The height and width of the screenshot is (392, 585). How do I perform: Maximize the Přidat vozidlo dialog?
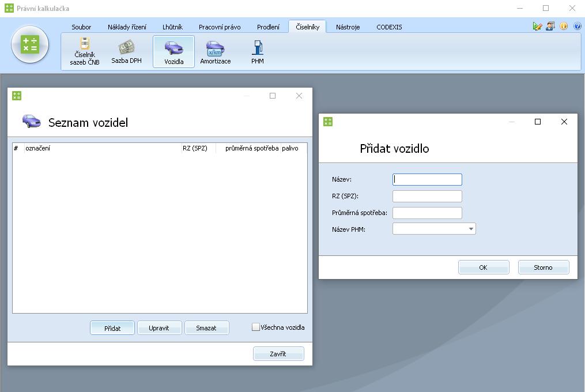click(x=538, y=122)
